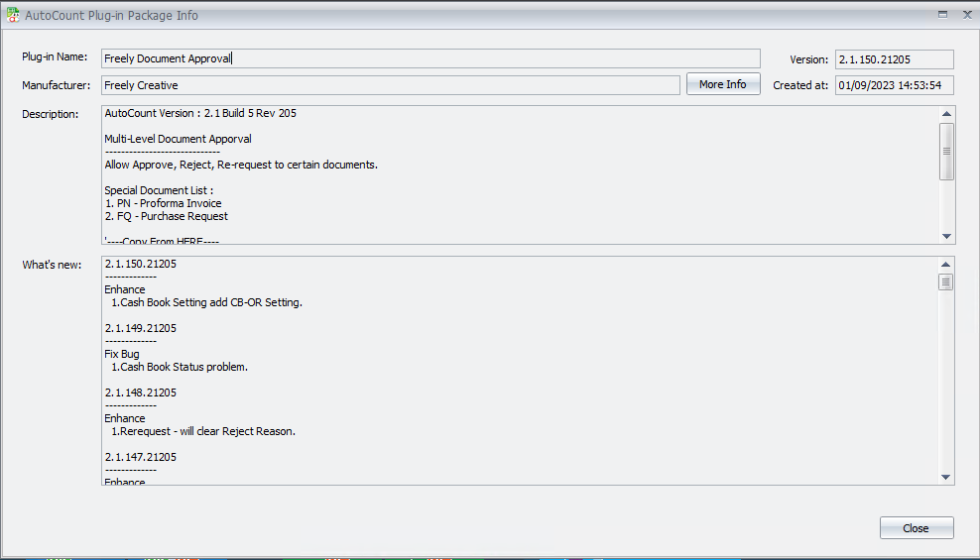This screenshot has width=980, height=560.
Task: Click the 'Plug-in Name:' label
Action: pos(55,56)
